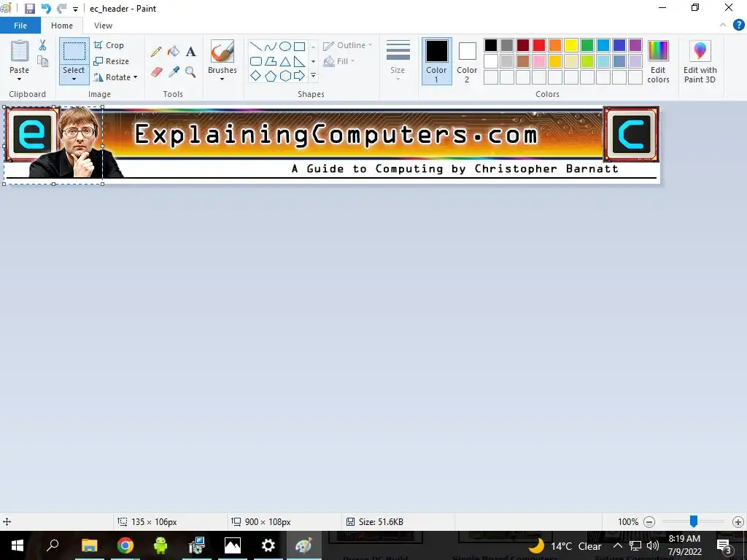Open the Rotate dropdown menu

[x=116, y=77]
